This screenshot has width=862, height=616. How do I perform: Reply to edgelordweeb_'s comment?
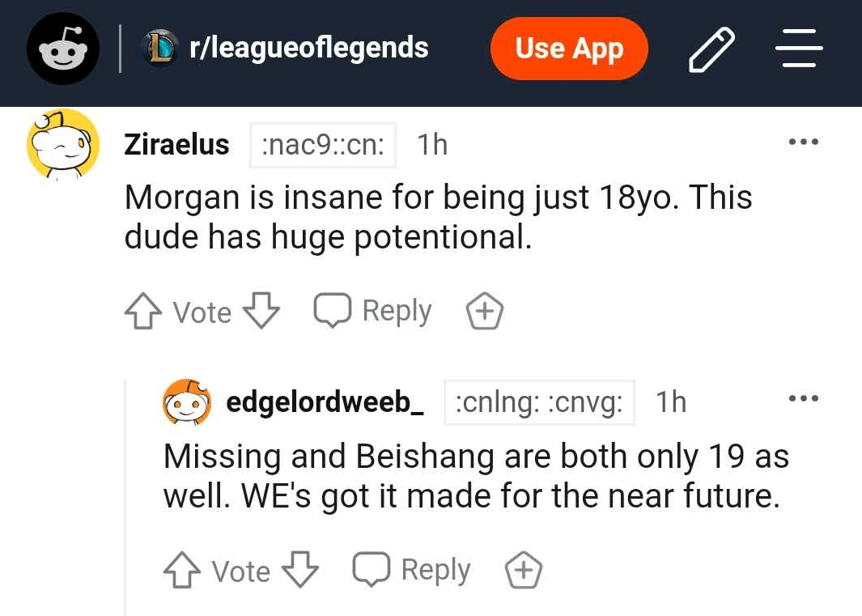[412, 570]
